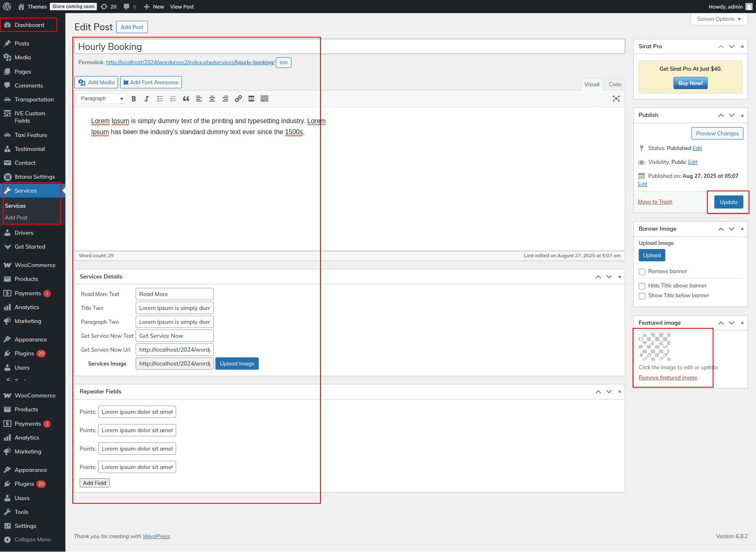Open distraction-free fullscreen editor mode
This screenshot has height=552, width=756.
coord(616,99)
